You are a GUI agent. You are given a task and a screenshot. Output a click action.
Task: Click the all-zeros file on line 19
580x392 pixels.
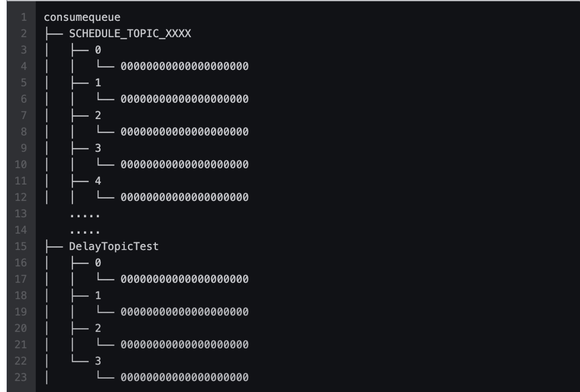click(x=184, y=312)
